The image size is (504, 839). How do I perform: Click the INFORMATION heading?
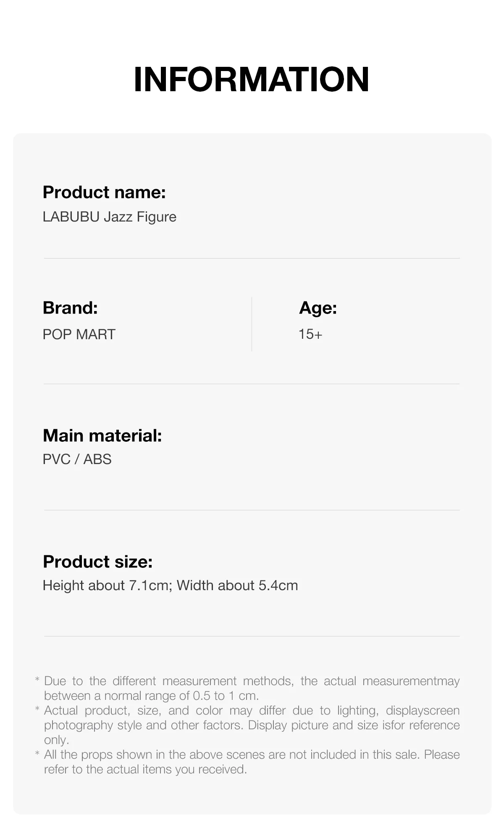tap(251, 79)
